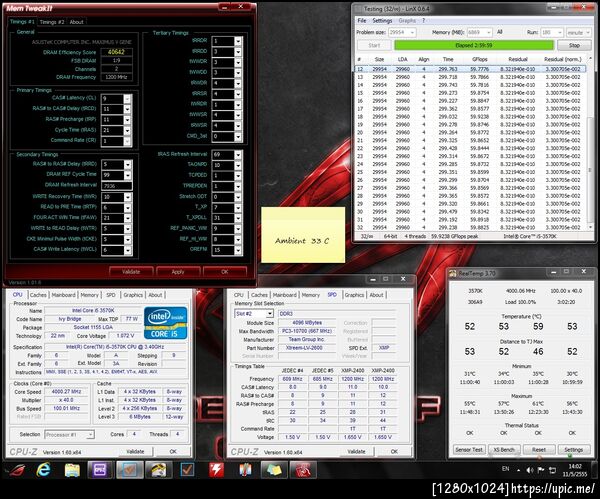This screenshot has height=499, width=600.
Task: Open the Sticky Notes taskbar icon
Action: pos(273,470)
